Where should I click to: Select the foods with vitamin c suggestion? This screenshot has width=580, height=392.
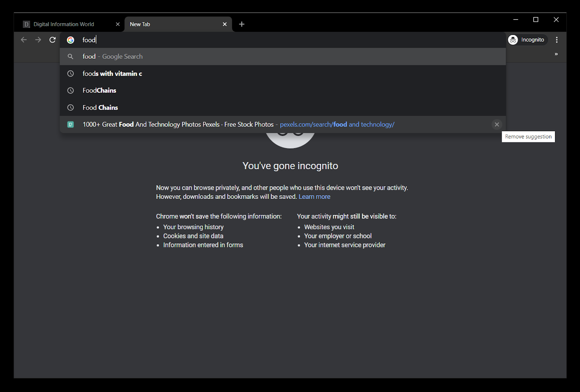point(112,74)
